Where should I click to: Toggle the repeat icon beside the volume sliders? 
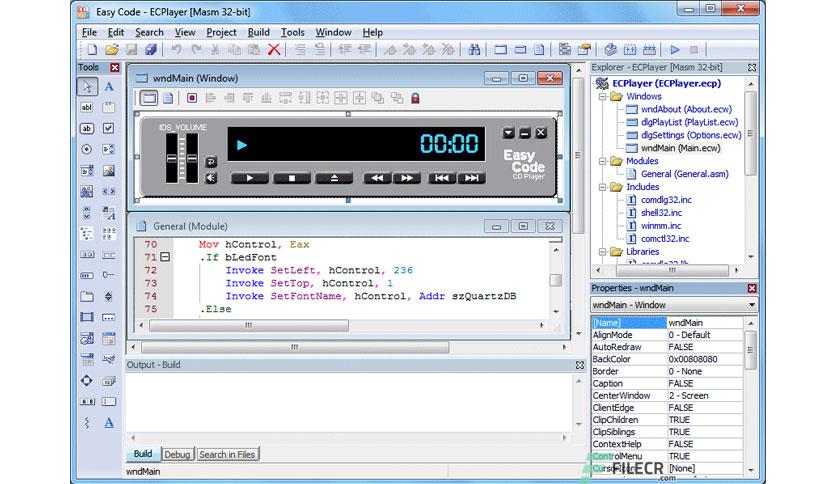click(x=211, y=162)
